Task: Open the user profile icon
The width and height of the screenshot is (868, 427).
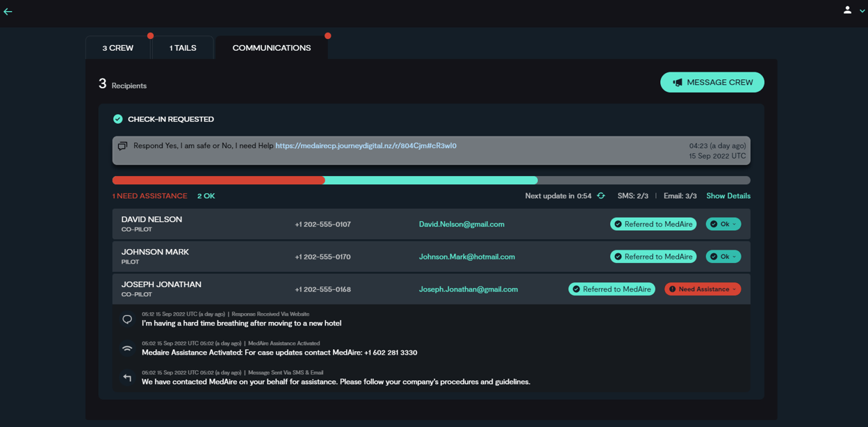Action: click(x=847, y=10)
